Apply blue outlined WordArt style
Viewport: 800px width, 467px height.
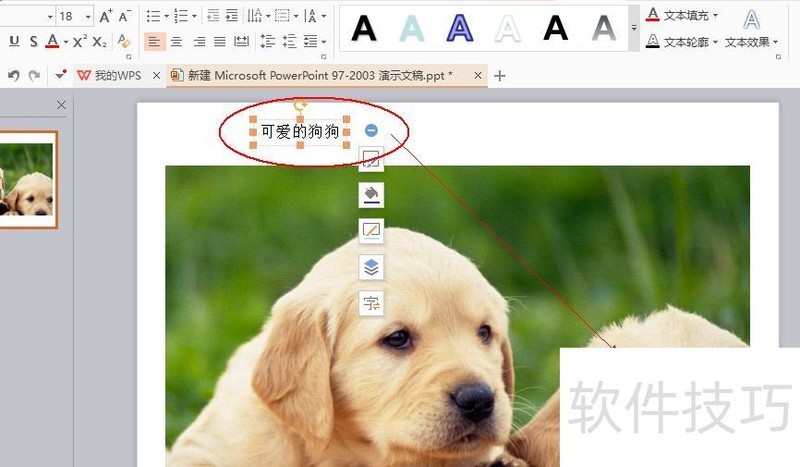460,29
